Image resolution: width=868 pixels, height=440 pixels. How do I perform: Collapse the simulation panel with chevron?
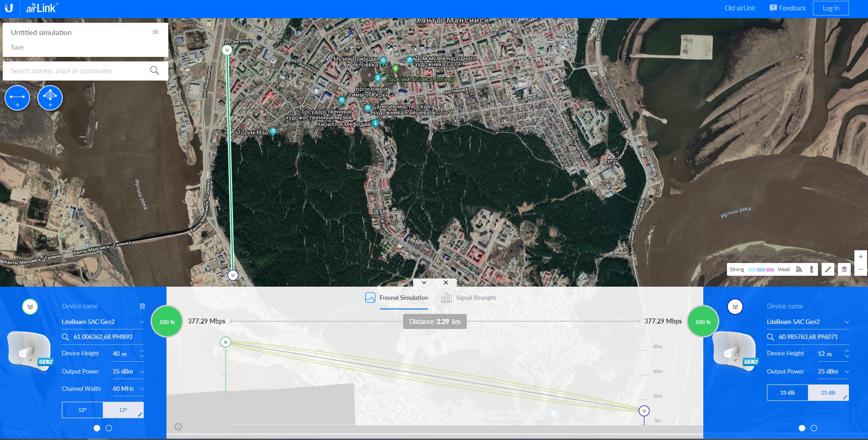coord(424,283)
